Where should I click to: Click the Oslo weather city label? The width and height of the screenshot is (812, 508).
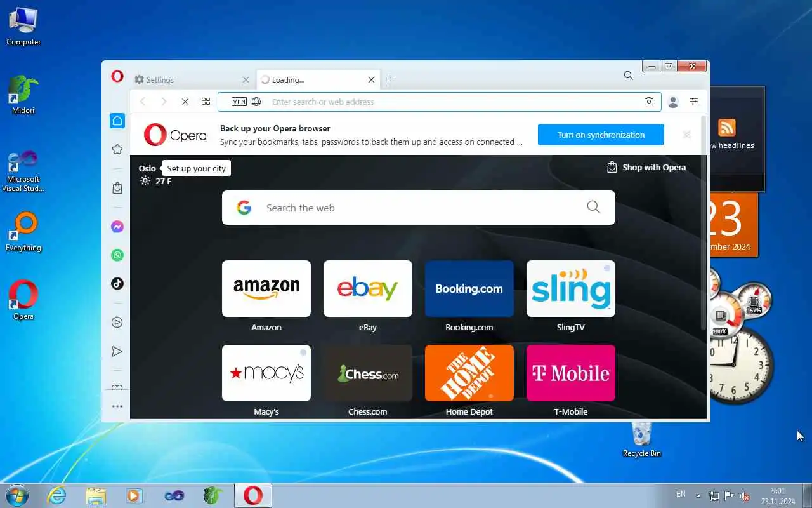pos(147,168)
